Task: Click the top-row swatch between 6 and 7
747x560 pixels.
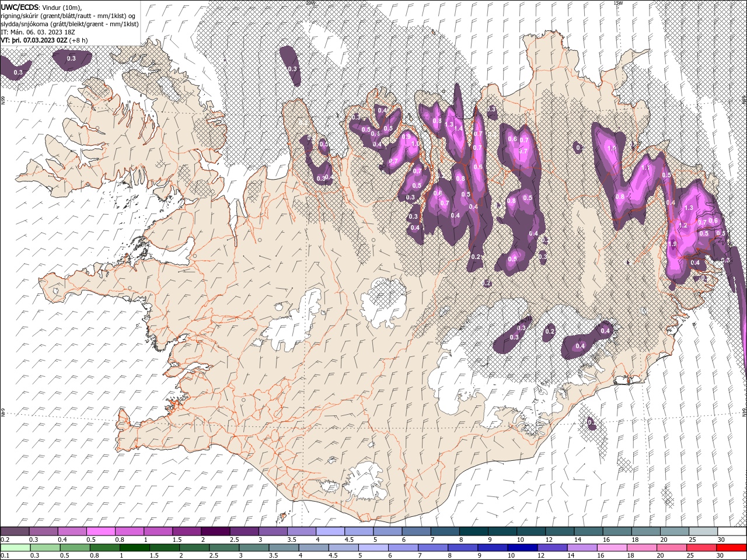Action: [417, 531]
